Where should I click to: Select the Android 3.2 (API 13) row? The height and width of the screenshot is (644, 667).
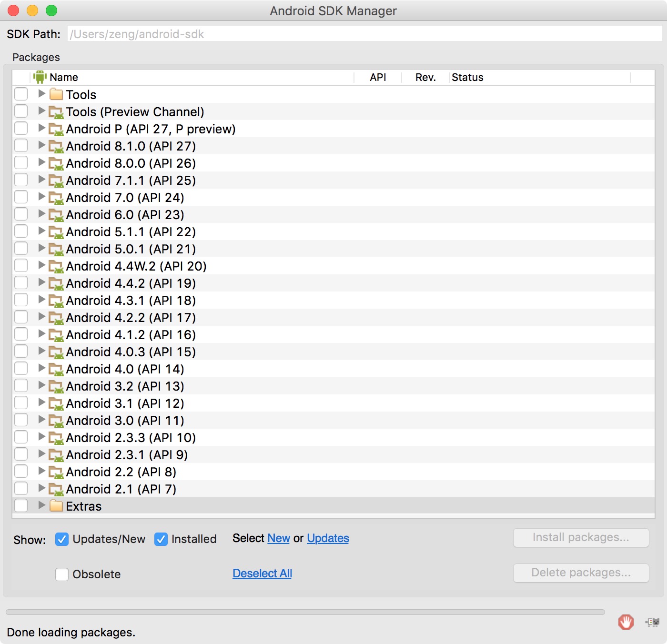point(333,386)
